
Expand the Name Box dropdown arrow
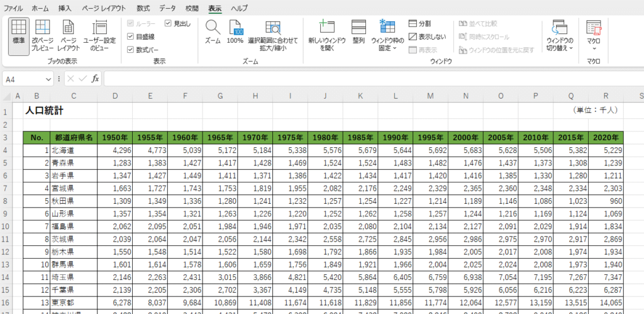(49, 79)
